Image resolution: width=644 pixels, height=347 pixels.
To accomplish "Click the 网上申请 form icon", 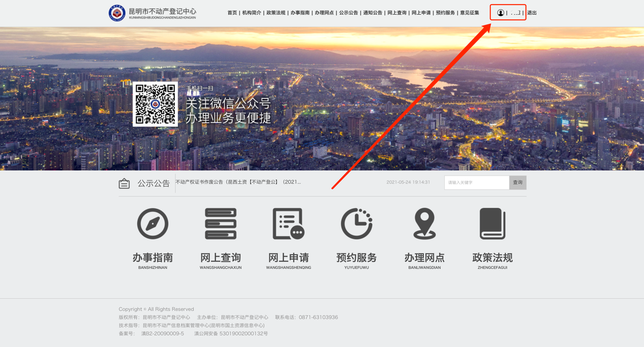I will pos(289,224).
